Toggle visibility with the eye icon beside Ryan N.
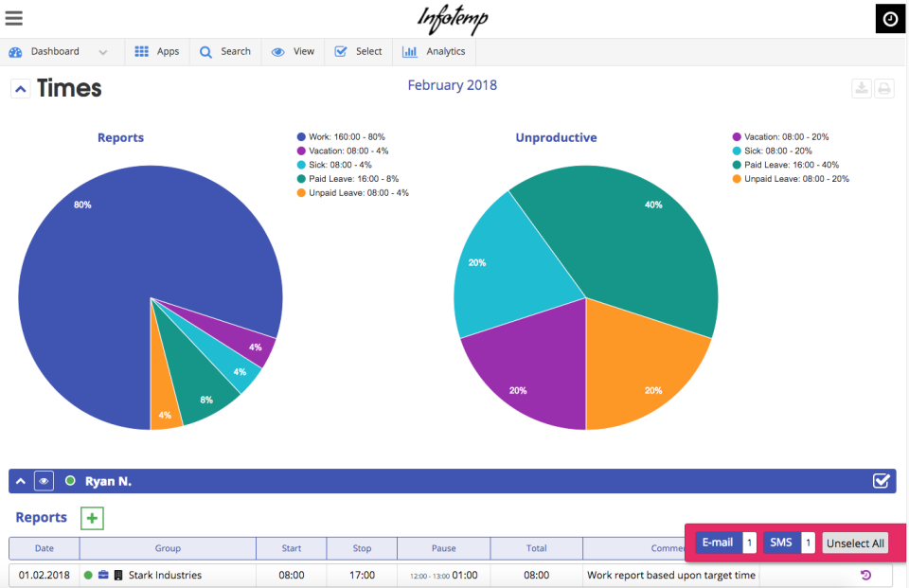This screenshot has width=909, height=588. [x=44, y=480]
